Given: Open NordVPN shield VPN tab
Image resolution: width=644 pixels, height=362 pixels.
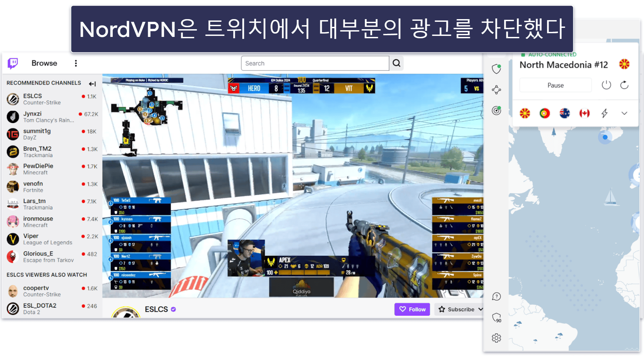Looking at the screenshot, I should click(496, 69).
